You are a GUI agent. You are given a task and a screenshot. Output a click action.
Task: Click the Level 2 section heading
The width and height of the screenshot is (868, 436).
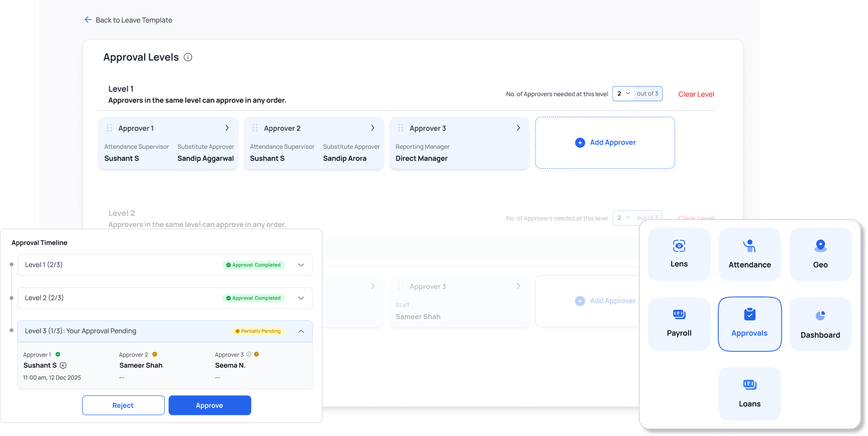pos(122,213)
